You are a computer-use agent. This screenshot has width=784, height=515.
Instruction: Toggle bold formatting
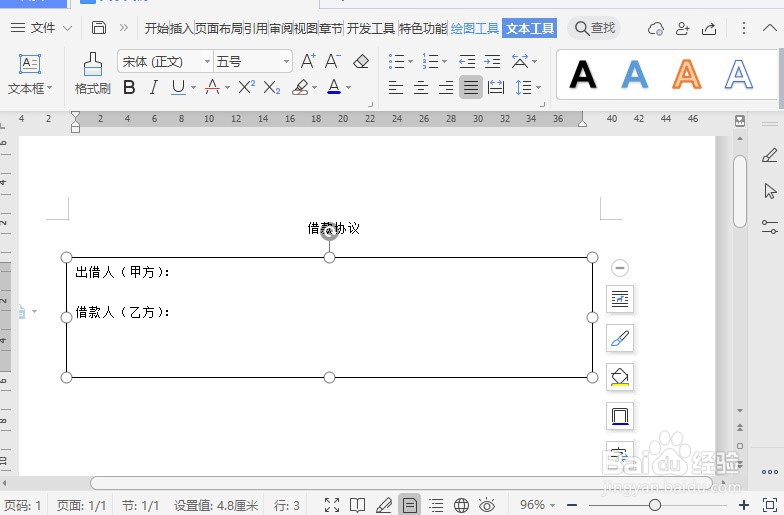click(x=129, y=88)
